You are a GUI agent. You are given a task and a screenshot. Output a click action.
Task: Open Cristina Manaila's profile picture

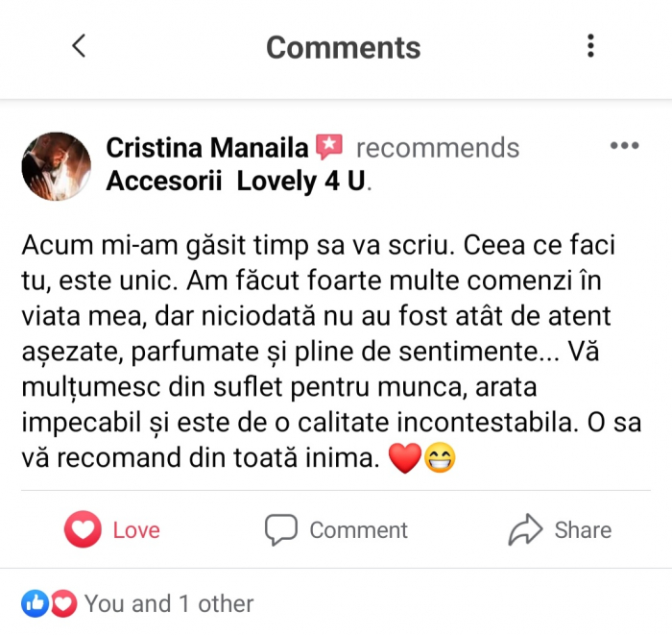(57, 165)
